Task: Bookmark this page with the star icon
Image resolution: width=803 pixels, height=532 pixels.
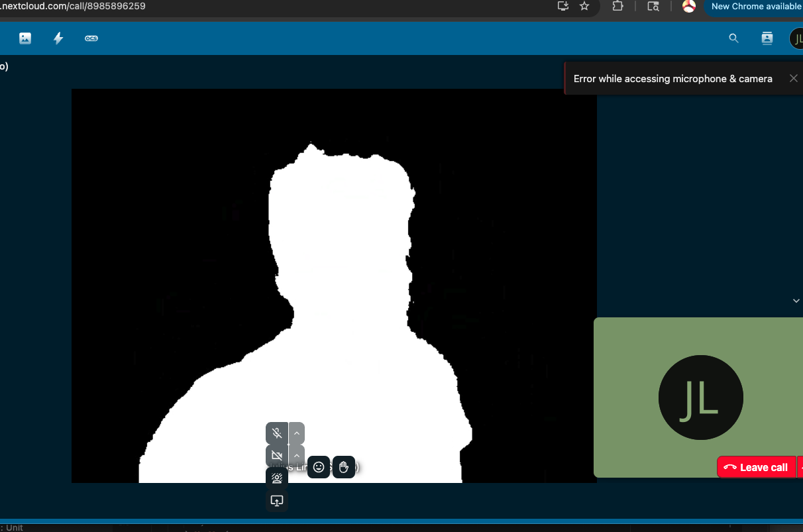Action: pyautogui.click(x=584, y=6)
